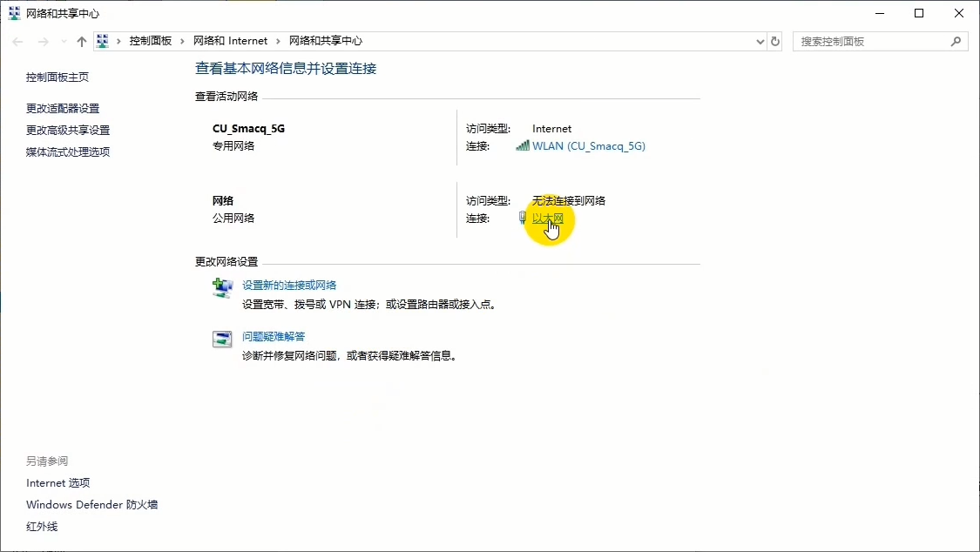Click the back navigation arrow

pos(17,41)
